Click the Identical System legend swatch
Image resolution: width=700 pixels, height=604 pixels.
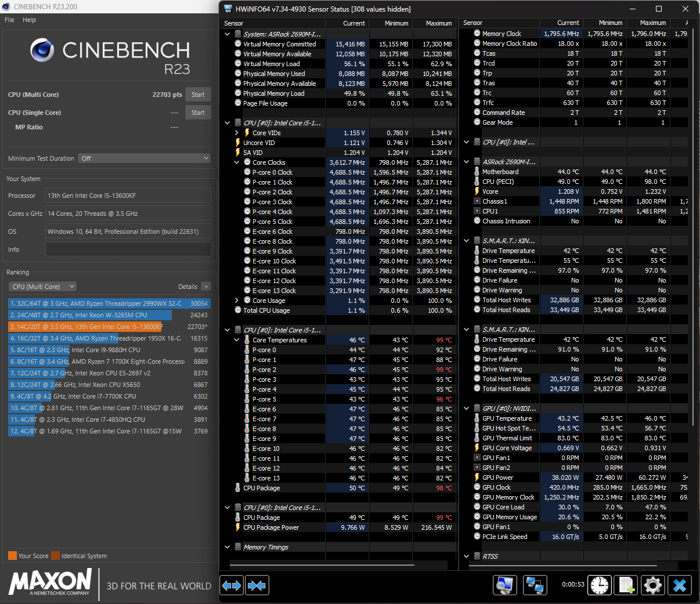55,556
